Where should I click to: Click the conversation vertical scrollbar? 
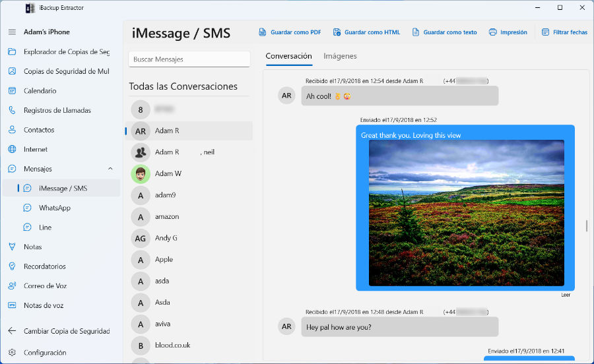pos(587,226)
